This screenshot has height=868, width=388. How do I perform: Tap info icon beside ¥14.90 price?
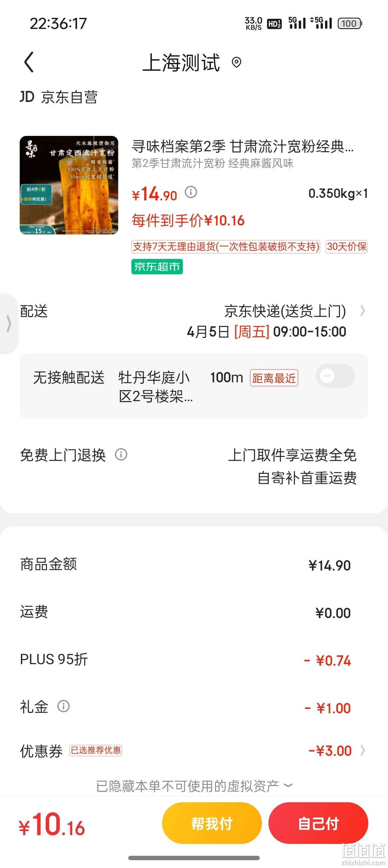191,192
